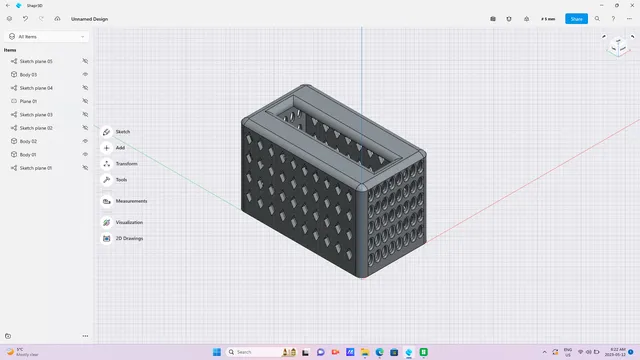This screenshot has height=360, width=640.
Task: Open the Visualization mode icon
Action: point(107,222)
